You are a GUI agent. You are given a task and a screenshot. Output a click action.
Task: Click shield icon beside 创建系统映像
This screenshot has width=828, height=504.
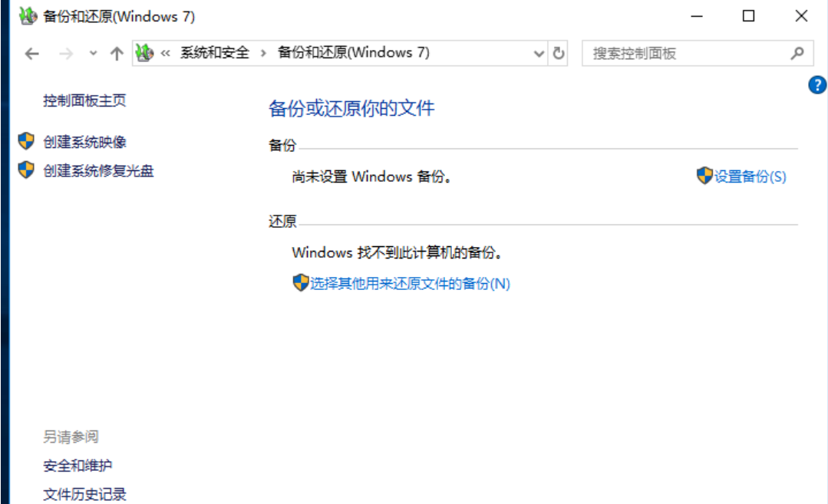(x=26, y=141)
